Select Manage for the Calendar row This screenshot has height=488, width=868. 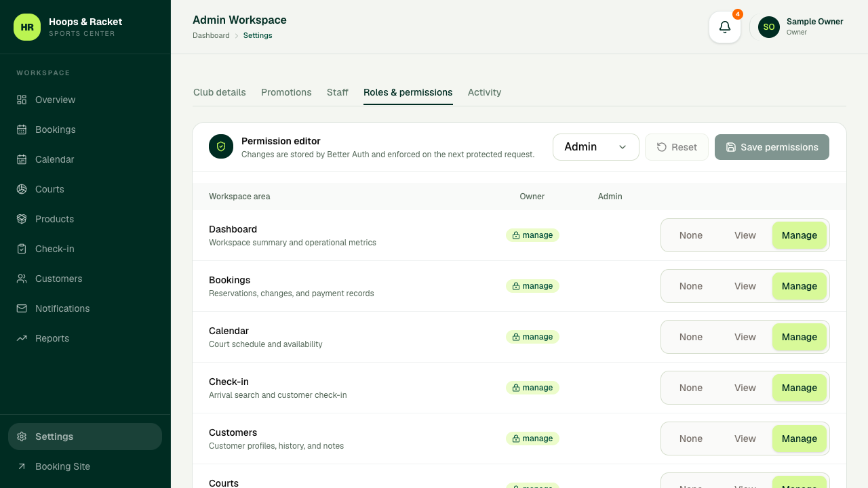[x=800, y=337]
